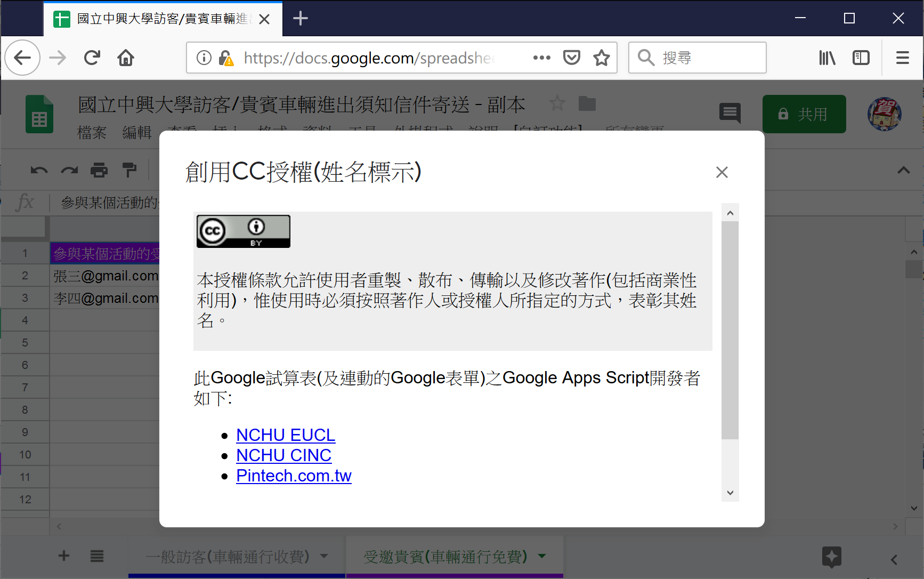Open the Firefox hamburger menu

click(x=903, y=58)
